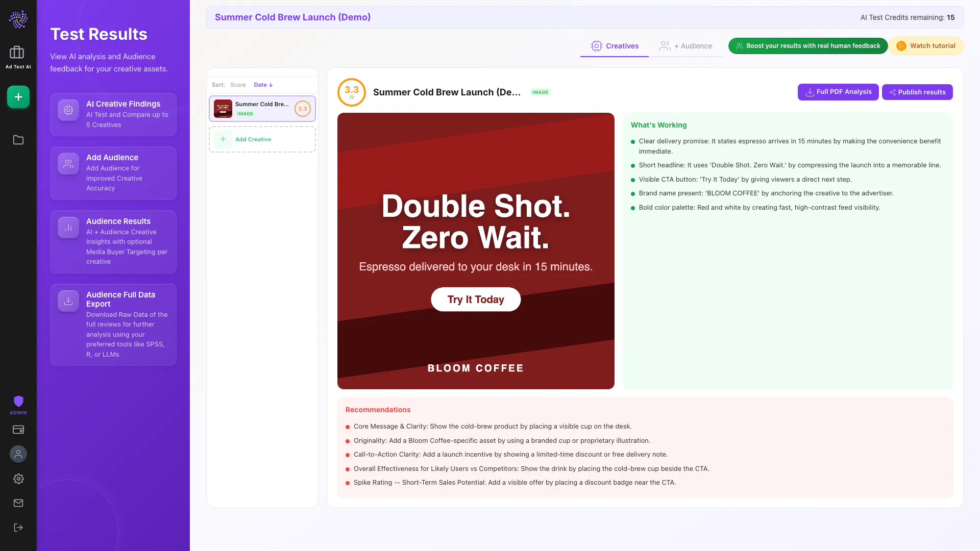Click the AI Creative Findings chip icon
Image resolution: width=980 pixels, height=551 pixels.
tap(68, 110)
